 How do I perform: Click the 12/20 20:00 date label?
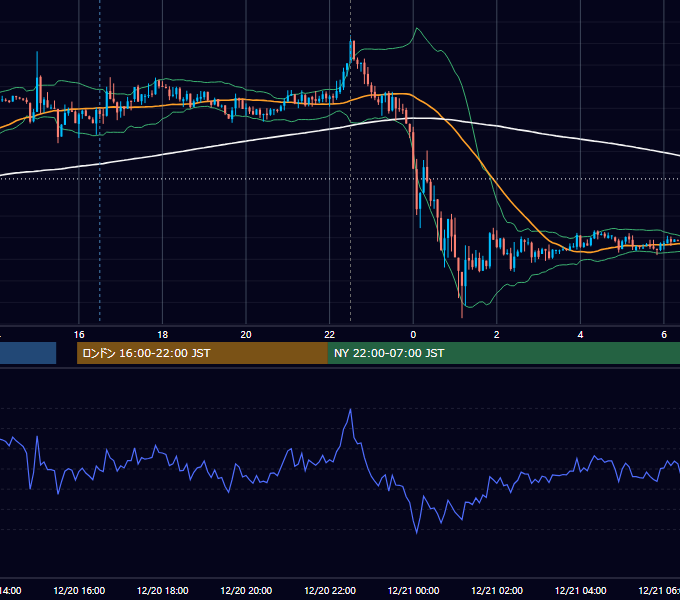click(246, 590)
